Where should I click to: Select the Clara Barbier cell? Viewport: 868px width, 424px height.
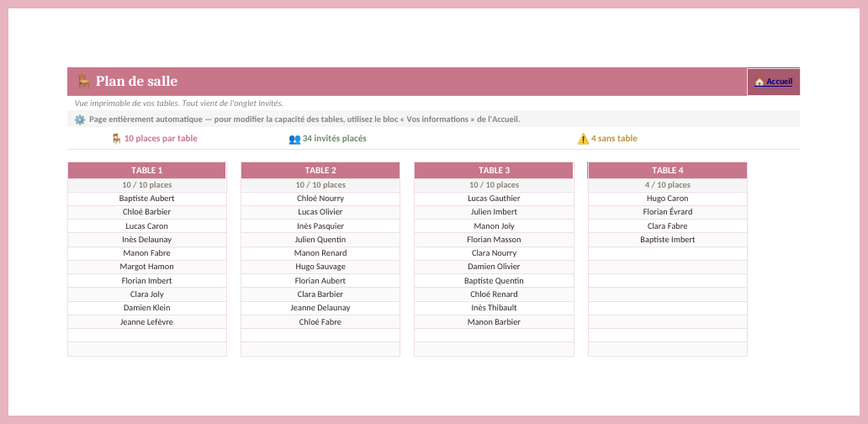[320, 294]
